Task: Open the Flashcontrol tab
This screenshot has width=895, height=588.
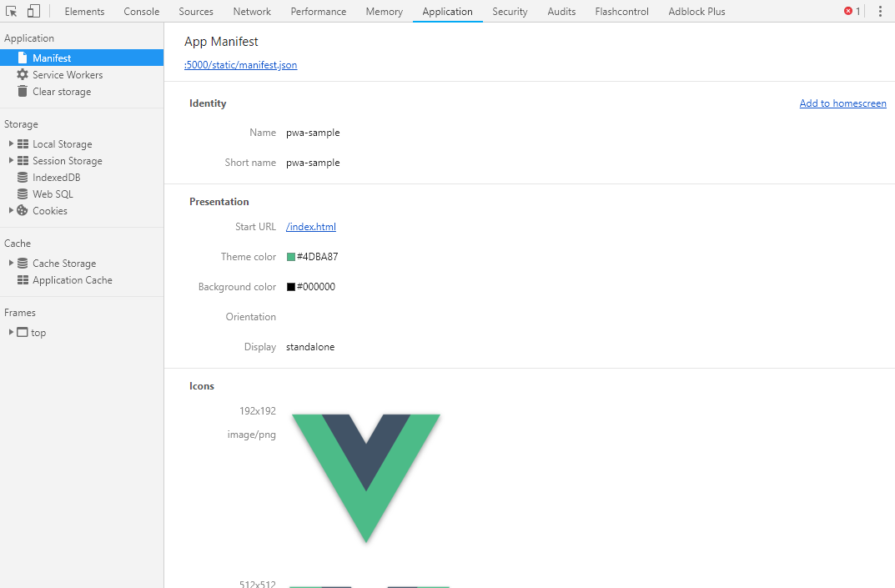Action: click(x=621, y=12)
